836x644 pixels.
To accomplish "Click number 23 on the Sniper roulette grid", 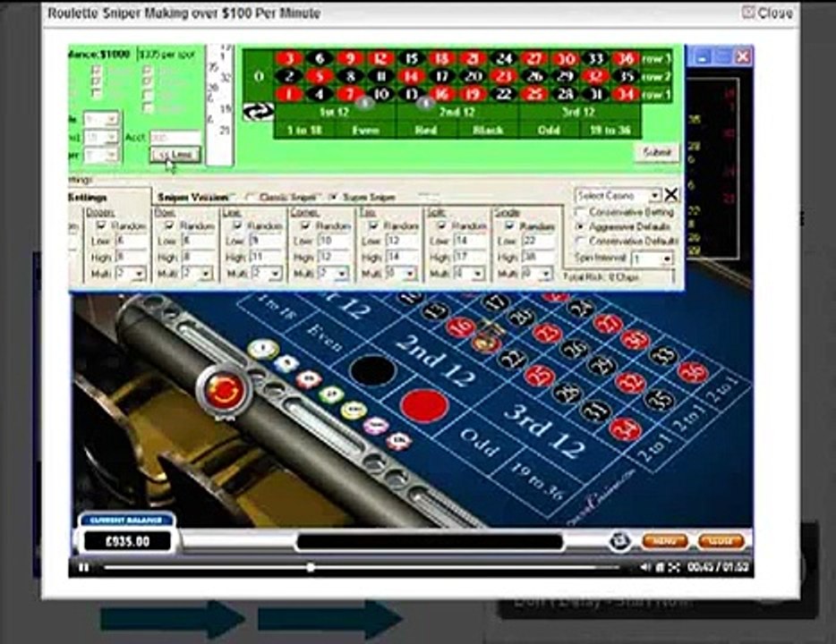I will [x=504, y=76].
